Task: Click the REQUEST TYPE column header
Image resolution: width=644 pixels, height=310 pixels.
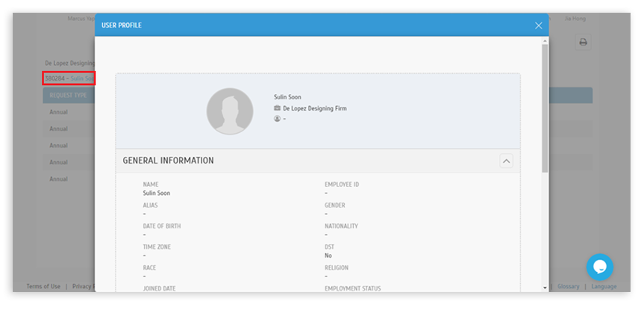Action: pos(68,96)
